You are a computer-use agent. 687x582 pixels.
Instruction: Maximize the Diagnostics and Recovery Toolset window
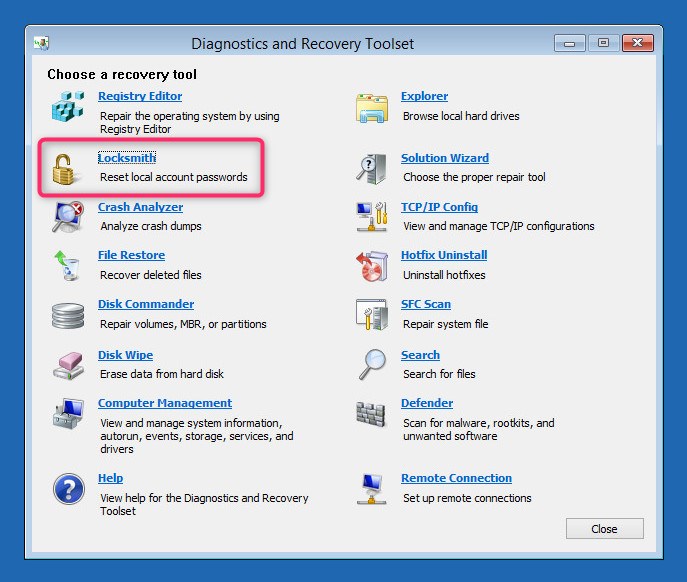pos(603,43)
